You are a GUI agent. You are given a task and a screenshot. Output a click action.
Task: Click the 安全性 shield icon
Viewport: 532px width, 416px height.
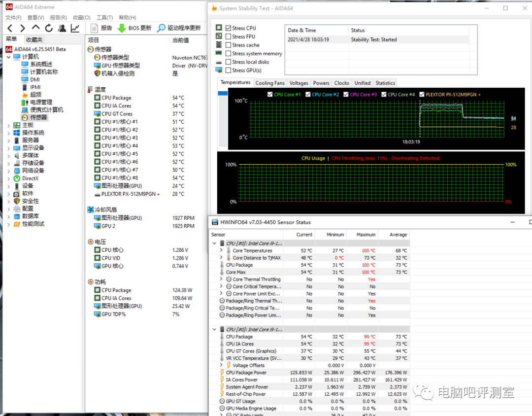pos(17,201)
